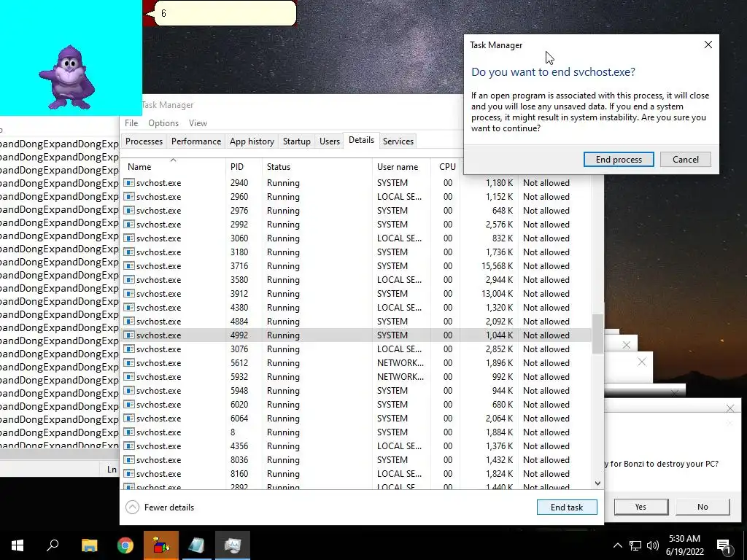Open File Explorer from the taskbar
The height and width of the screenshot is (560, 747).
(89, 545)
